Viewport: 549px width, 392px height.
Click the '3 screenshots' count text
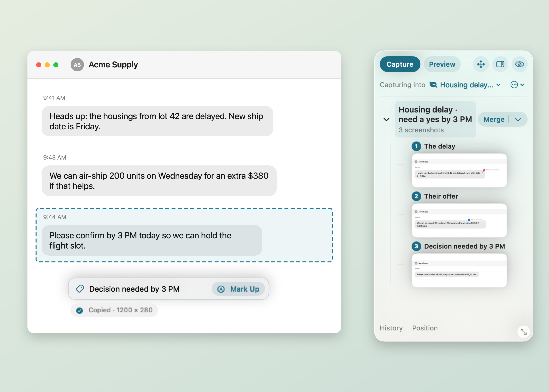421,130
